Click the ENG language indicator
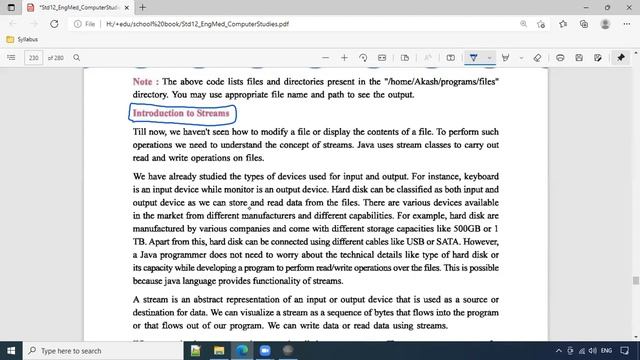 607,351
